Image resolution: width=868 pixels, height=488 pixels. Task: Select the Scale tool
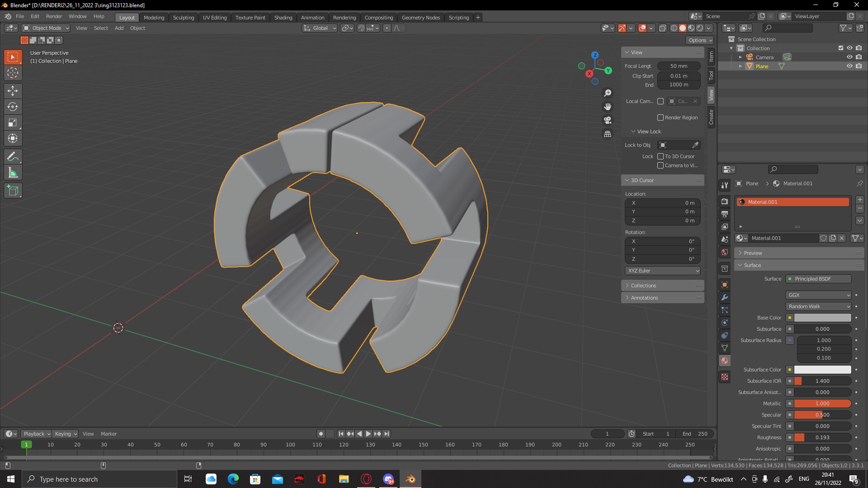13,122
